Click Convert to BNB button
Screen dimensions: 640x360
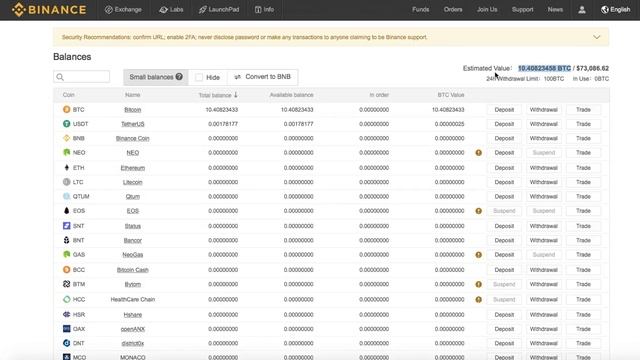click(x=262, y=77)
